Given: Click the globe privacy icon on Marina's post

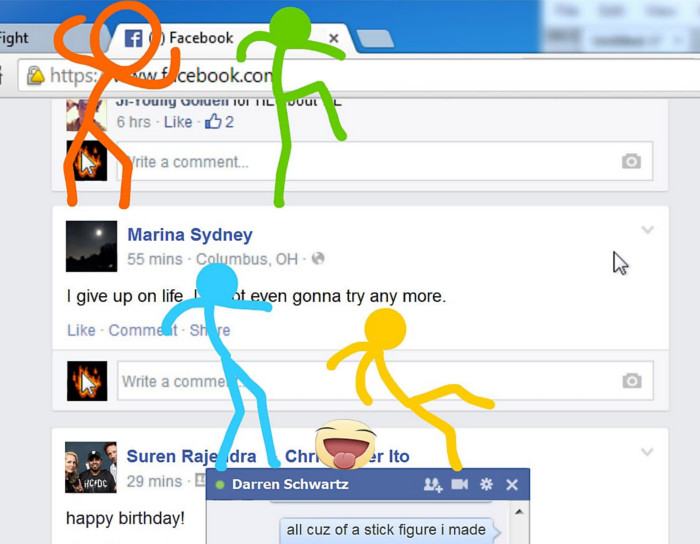Looking at the screenshot, I should (318, 259).
